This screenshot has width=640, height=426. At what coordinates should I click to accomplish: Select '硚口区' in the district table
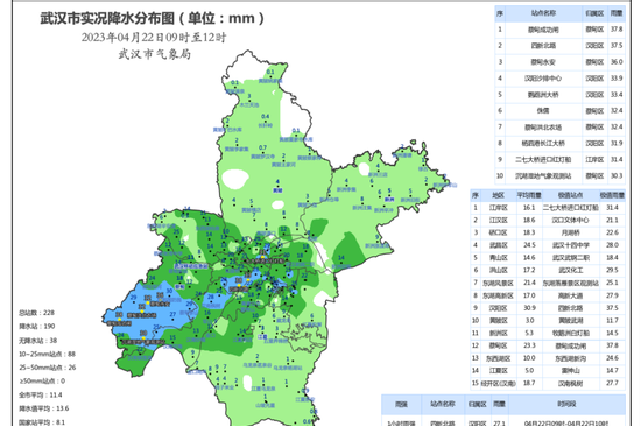[x=498, y=233]
